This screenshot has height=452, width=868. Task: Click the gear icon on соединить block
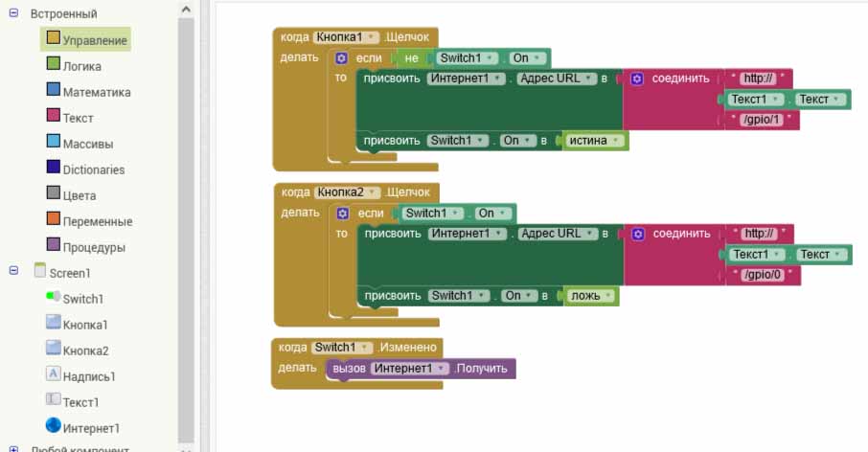point(637,79)
